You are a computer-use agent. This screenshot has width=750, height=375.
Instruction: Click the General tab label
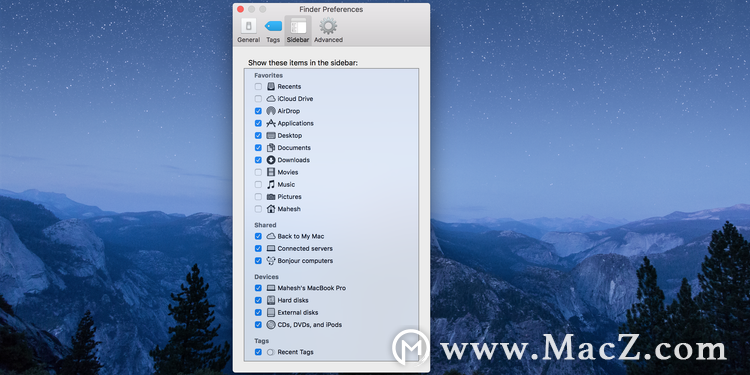coord(248,40)
